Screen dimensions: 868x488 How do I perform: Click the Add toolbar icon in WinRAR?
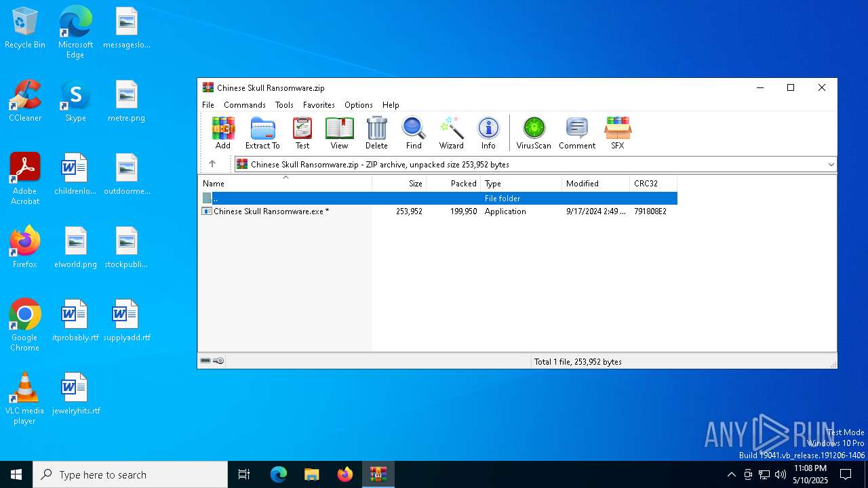223,133
